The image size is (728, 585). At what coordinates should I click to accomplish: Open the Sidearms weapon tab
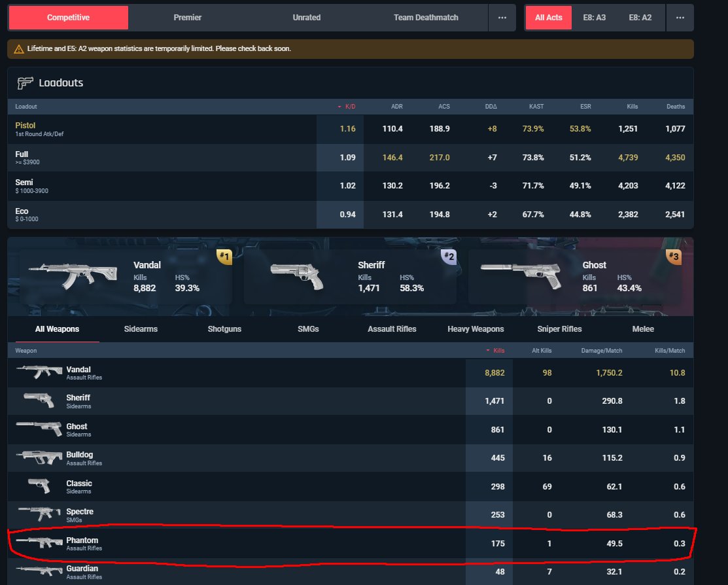click(x=141, y=329)
